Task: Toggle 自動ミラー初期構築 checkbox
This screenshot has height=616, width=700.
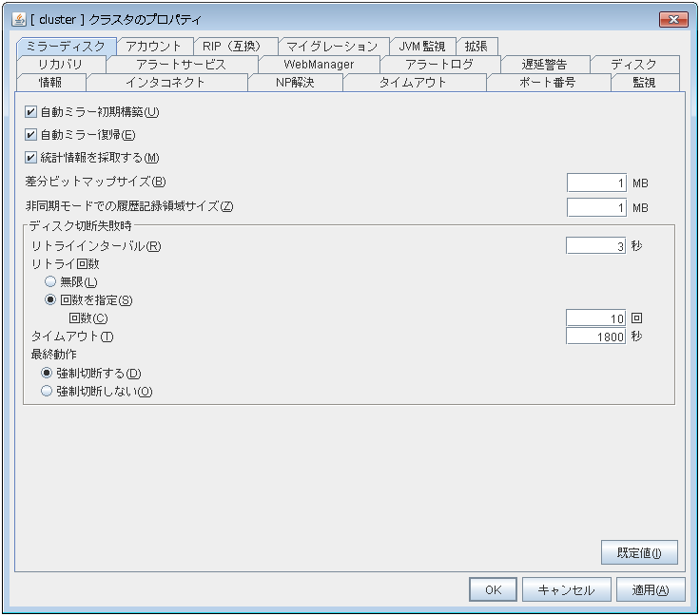Action: click(x=30, y=112)
